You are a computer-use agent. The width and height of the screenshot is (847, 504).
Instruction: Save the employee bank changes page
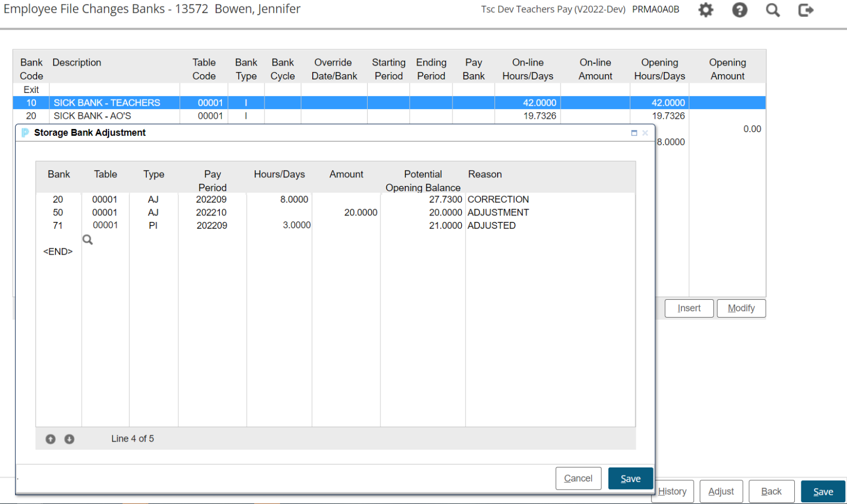[x=823, y=491]
